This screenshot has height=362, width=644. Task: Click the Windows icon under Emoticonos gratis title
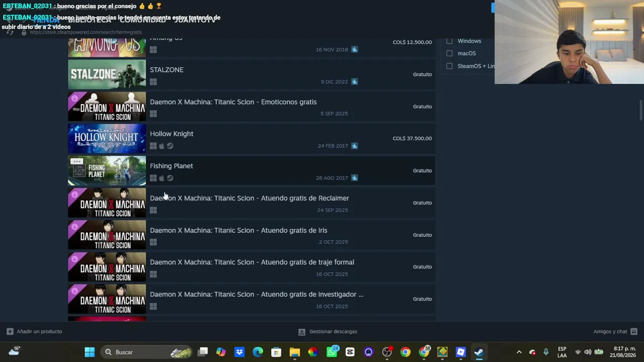(x=153, y=114)
